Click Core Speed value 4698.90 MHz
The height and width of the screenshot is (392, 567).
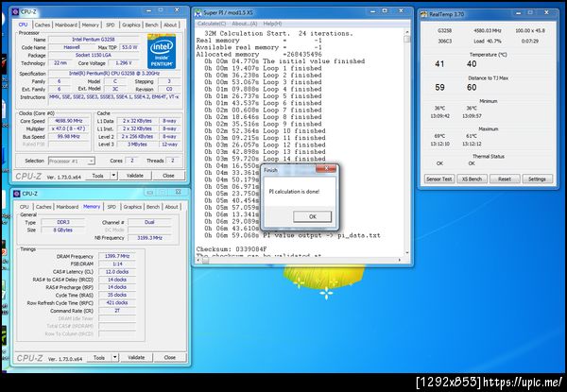tap(69, 121)
